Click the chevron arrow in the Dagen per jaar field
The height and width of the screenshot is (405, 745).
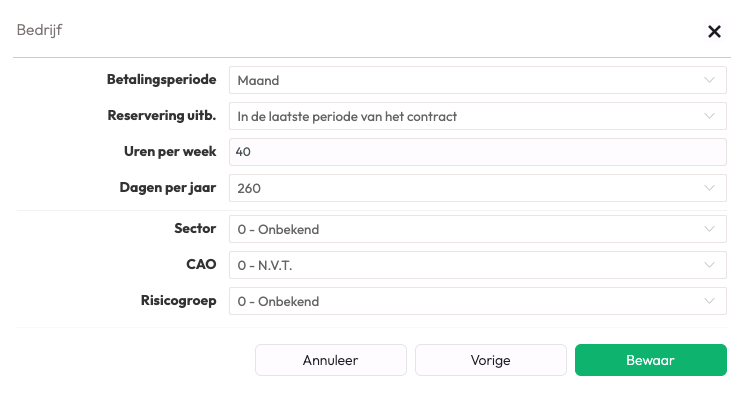[x=709, y=187]
